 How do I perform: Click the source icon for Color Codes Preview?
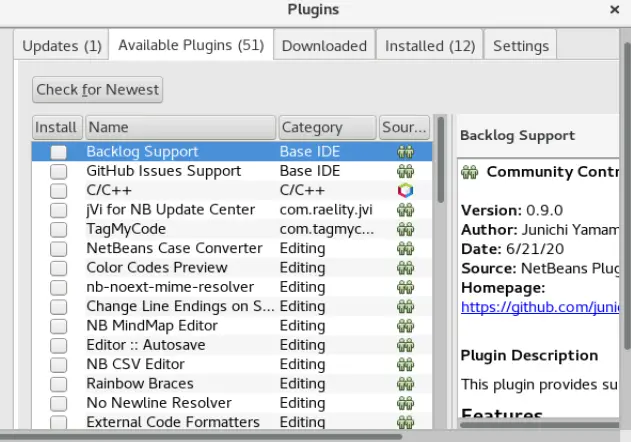coord(405,268)
